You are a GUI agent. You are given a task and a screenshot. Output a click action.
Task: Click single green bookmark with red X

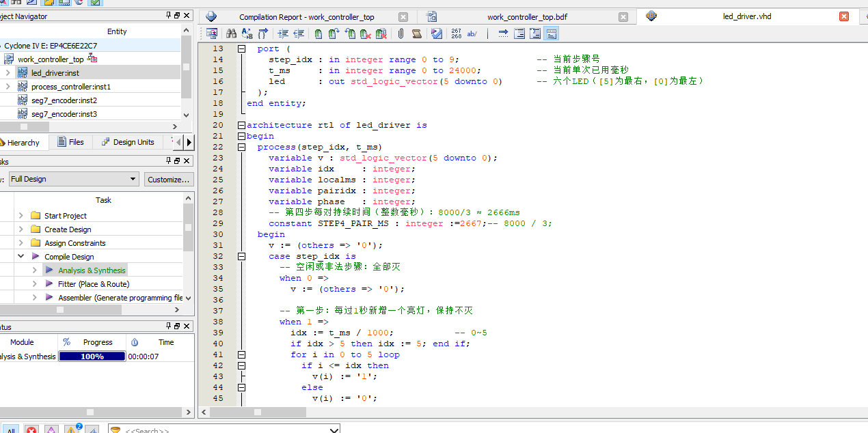366,33
